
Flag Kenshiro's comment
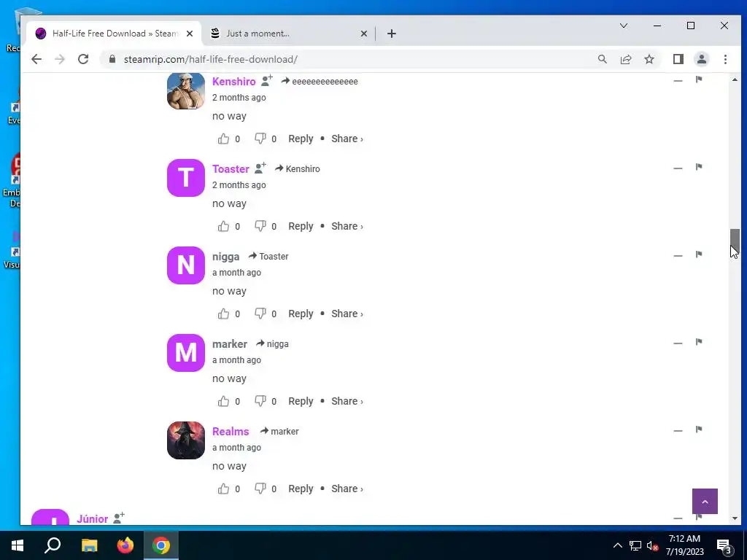coord(699,79)
